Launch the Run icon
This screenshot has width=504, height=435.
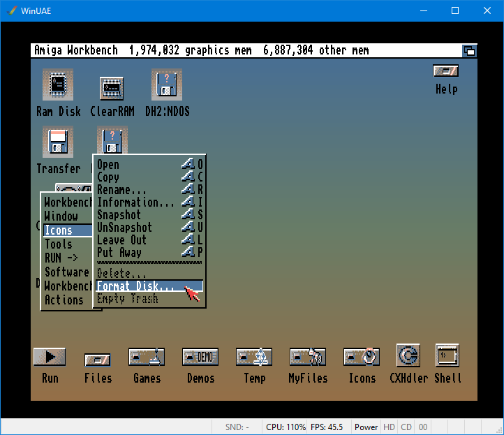pyautogui.click(x=50, y=357)
